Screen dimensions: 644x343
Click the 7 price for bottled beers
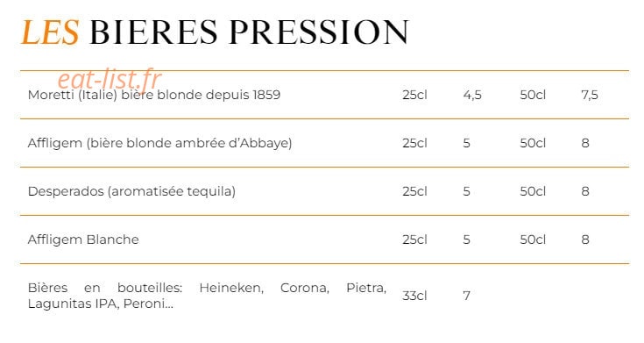point(466,296)
